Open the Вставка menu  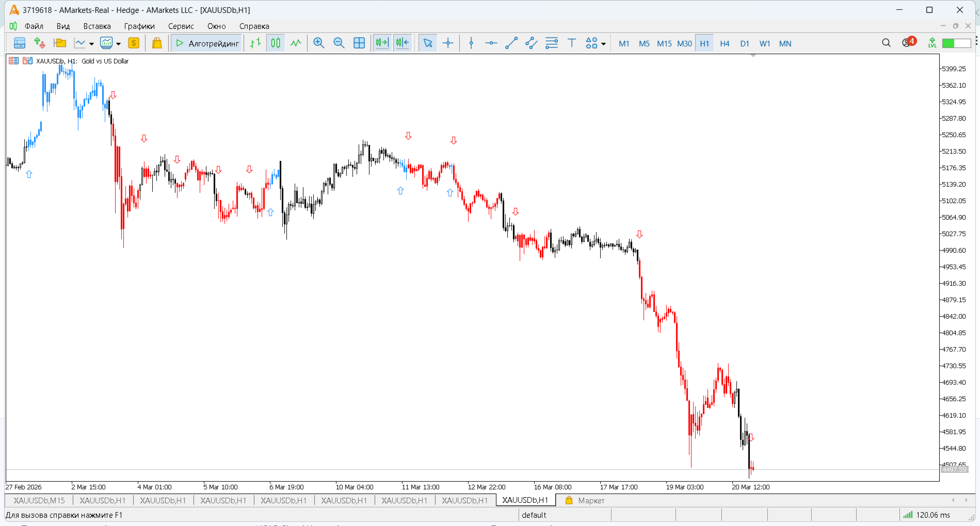point(97,26)
